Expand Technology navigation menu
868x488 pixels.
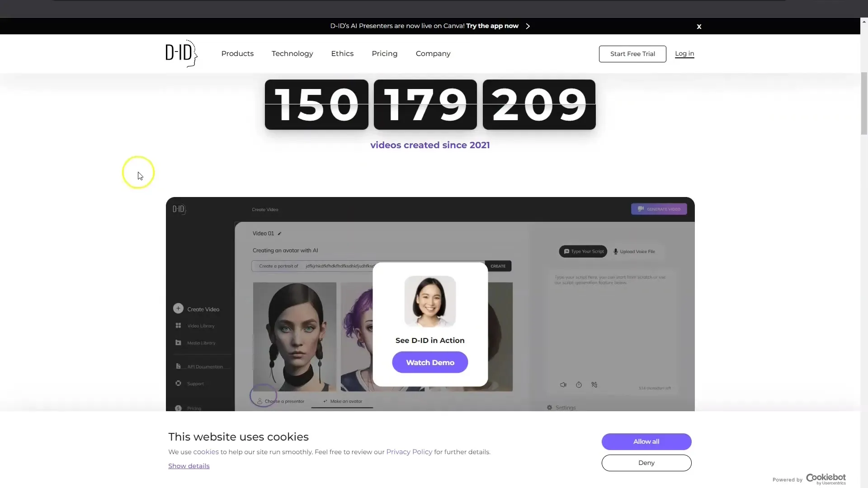tap(292, 54)
